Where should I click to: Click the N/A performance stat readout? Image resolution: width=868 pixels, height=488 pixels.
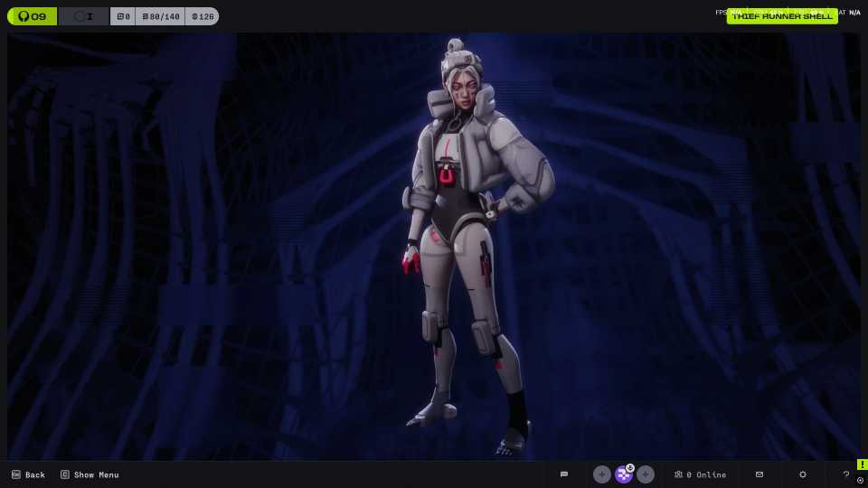coord(854,13)
